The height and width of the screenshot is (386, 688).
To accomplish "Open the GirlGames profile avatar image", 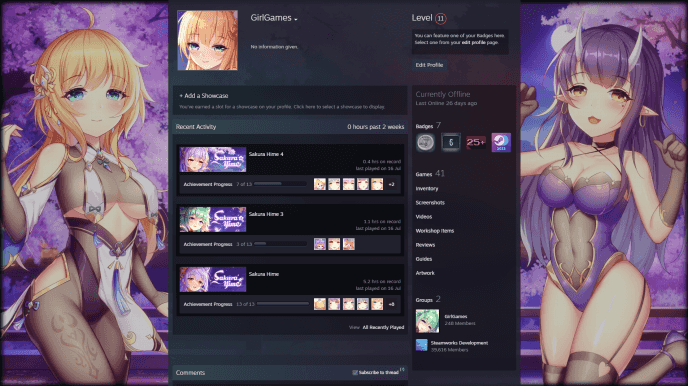I will point(208,40).
